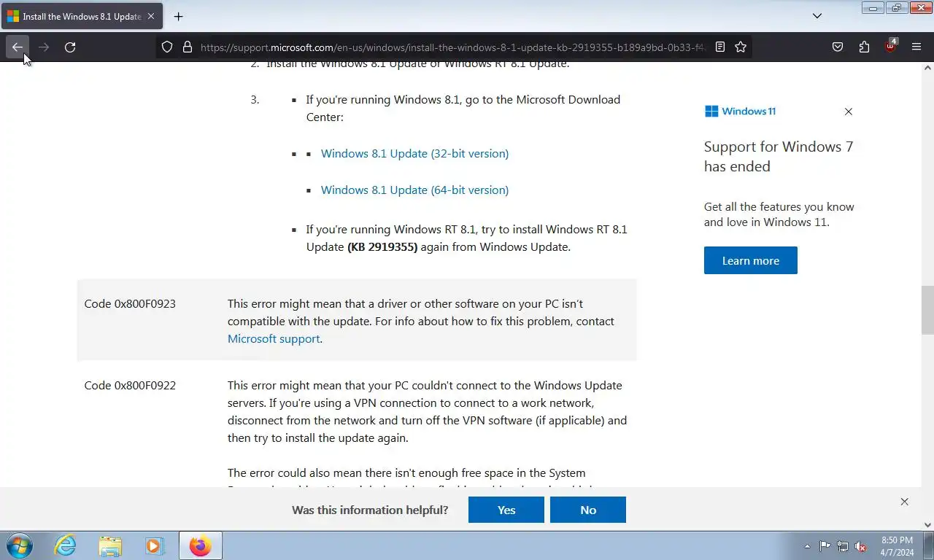Launch Internet Explorer from taskbar
This screenshot has width=934, height=560.
point(65,545)
